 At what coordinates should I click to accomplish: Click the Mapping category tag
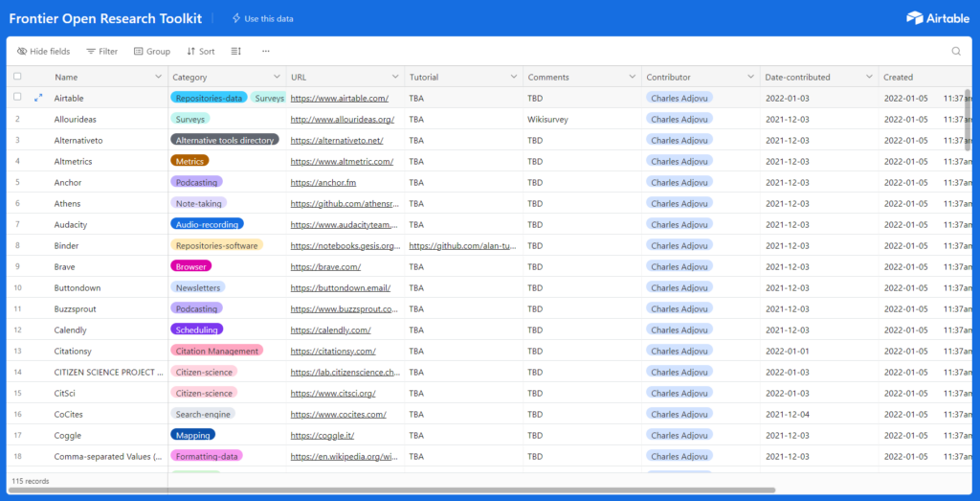(192, 435)
